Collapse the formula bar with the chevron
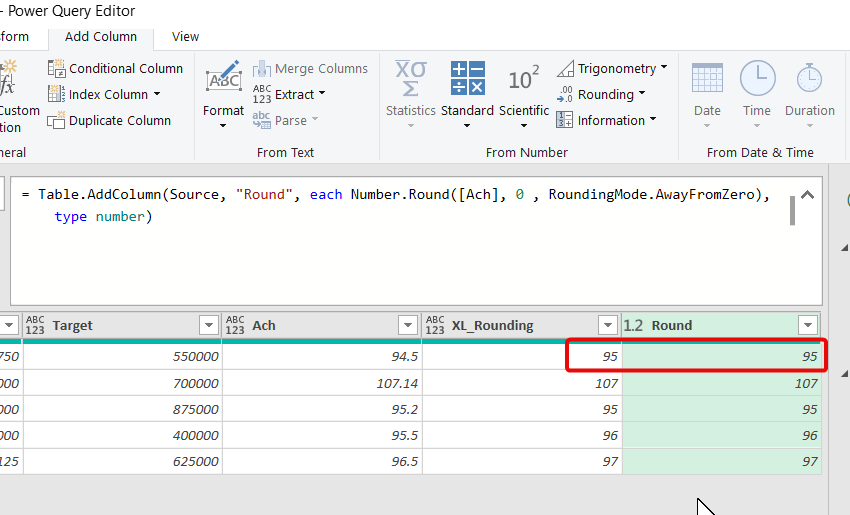The width and height of the screenshot is (850, 515). [808, 196]
